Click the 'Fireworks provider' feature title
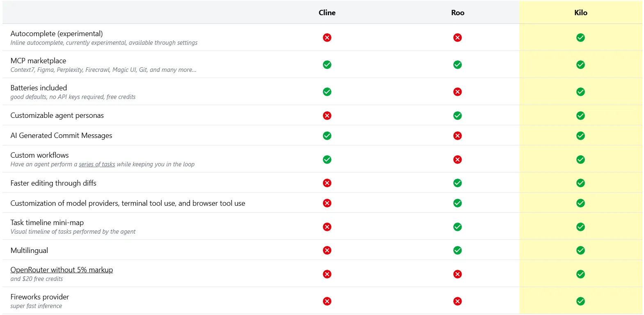The image size is (644, 315). [x=39, y=297]
